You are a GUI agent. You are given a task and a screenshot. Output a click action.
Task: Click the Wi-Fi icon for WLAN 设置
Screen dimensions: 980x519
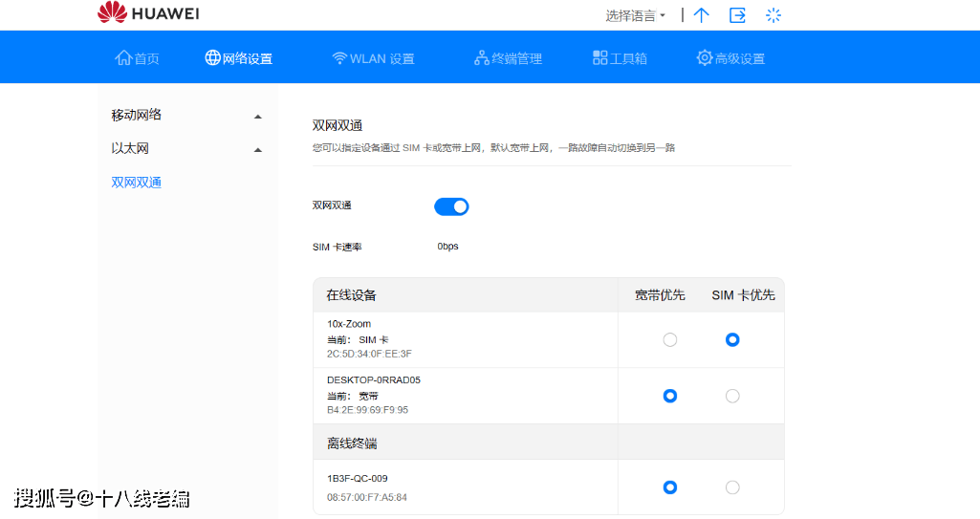pos(339,58)
